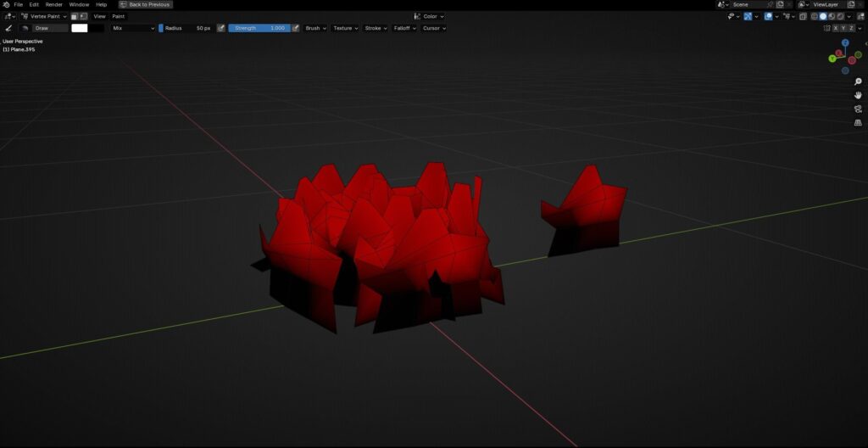Image resolution: width=868 pixels, height=448 pixels.
Task: Expand the Cursor settings popover
Action: 434,28
